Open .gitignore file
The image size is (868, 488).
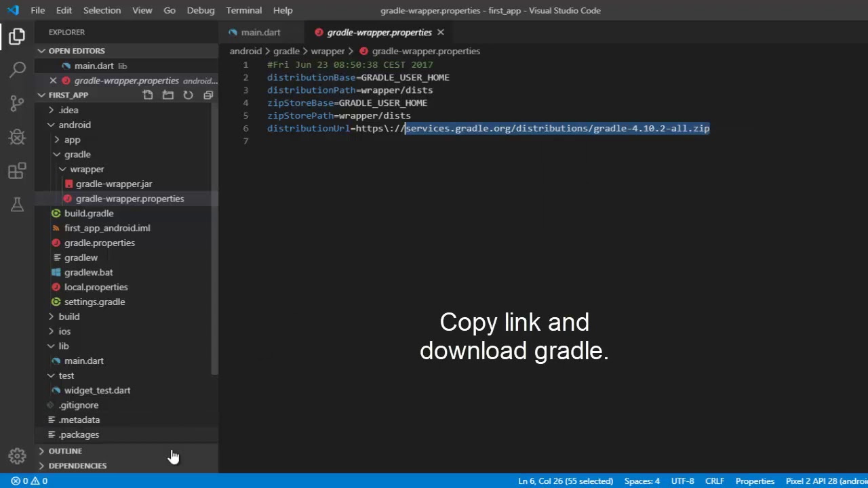pos(78,405)
